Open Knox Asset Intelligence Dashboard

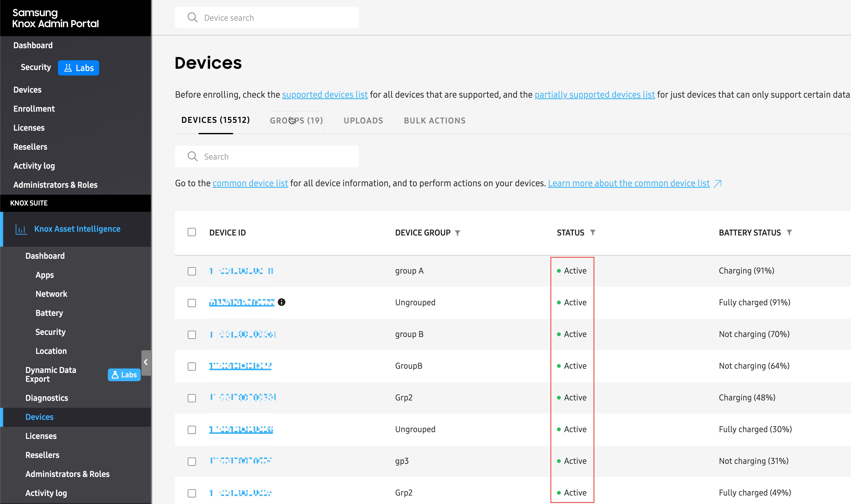click(45, 256)
